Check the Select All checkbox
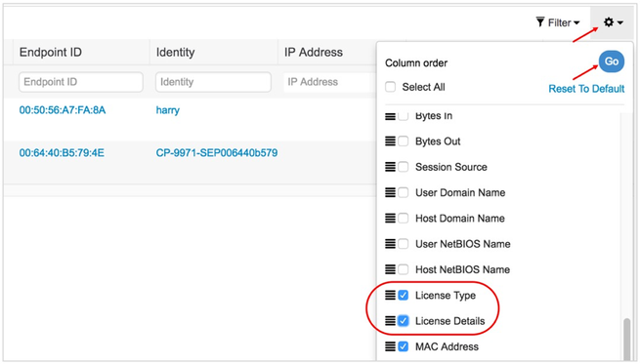Viewport: 640px width, 364px height. 391,87
